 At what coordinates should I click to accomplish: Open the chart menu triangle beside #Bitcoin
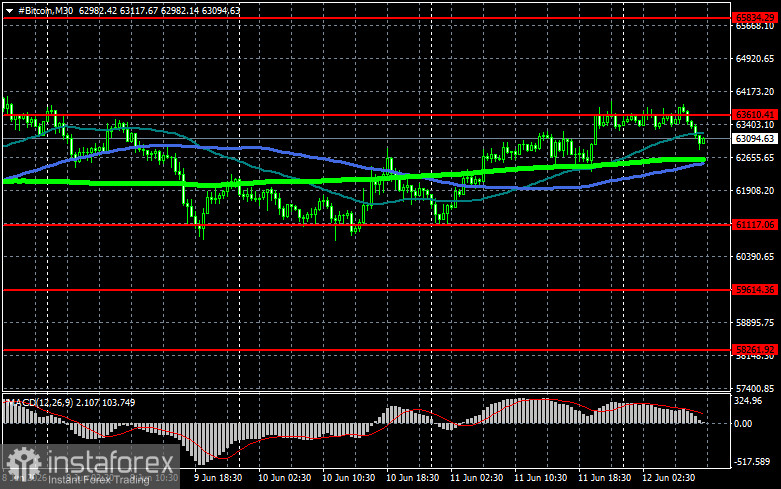(9, 10)
